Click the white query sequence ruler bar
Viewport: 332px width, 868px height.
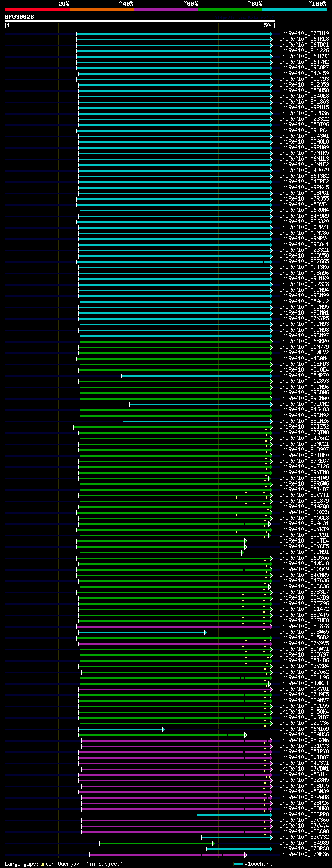coord(140,21)
